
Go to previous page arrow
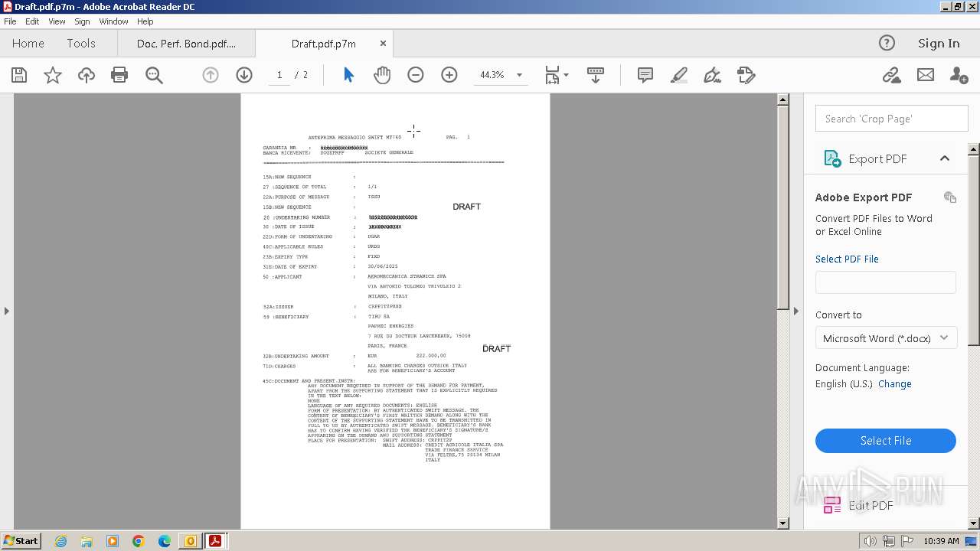click(x=211, y=75)
